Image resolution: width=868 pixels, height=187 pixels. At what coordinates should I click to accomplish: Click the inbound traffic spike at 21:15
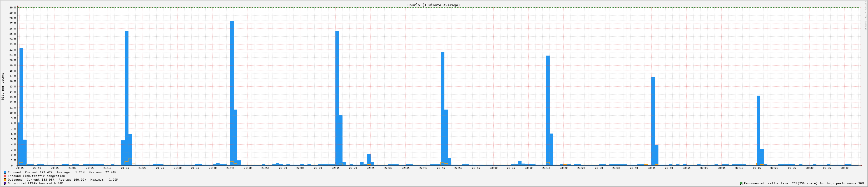click(x=126, y=98)
